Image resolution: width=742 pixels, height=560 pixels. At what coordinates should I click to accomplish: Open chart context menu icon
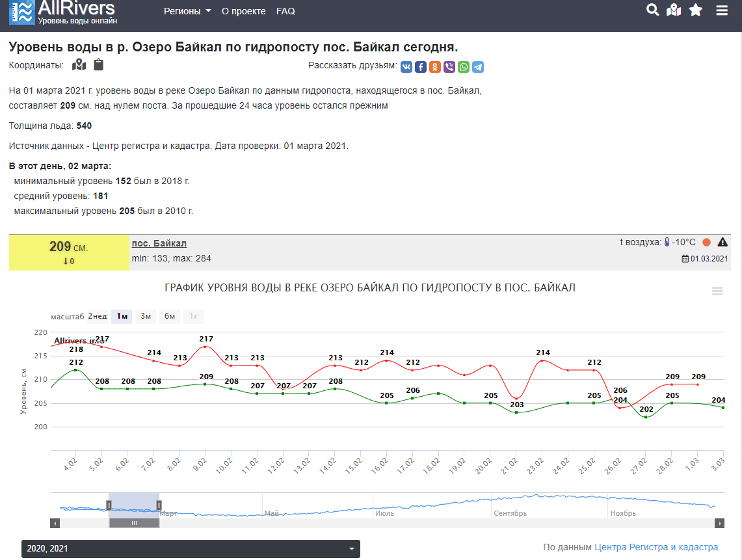717,291
